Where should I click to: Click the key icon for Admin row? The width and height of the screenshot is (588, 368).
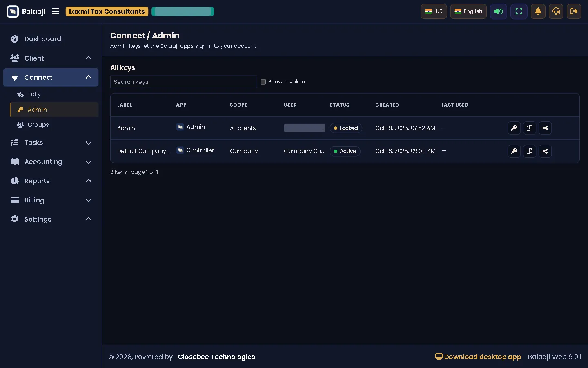pyautogui.click(x=514, y=128)
